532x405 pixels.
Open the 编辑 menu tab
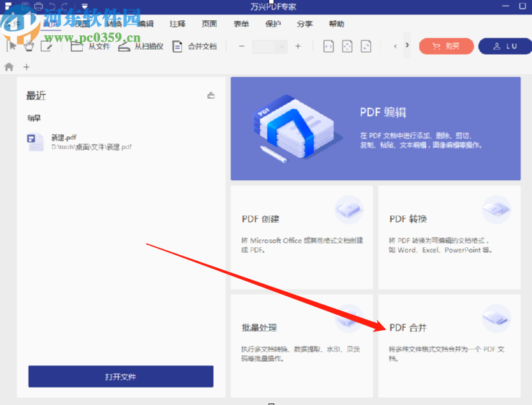click(145, 24)
